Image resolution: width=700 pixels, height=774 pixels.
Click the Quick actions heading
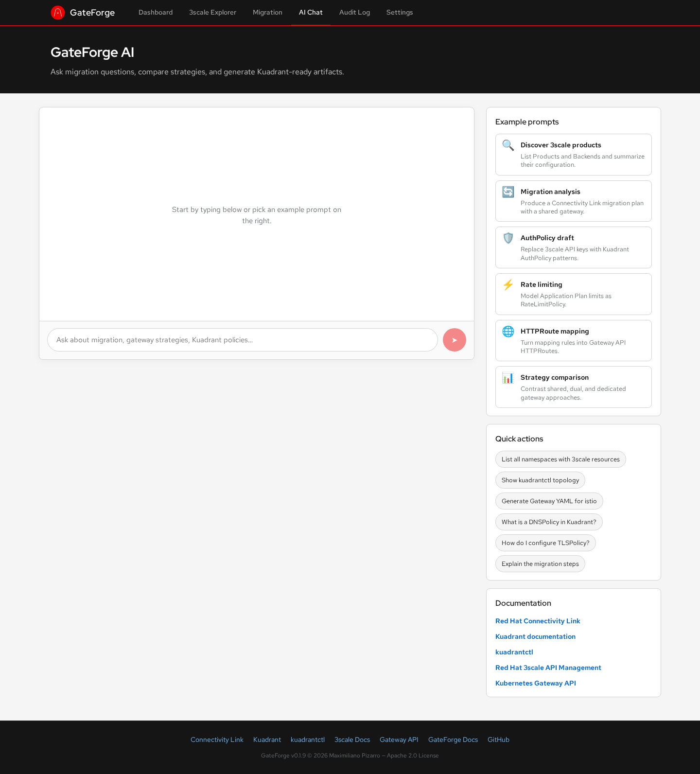click(519, 439)
